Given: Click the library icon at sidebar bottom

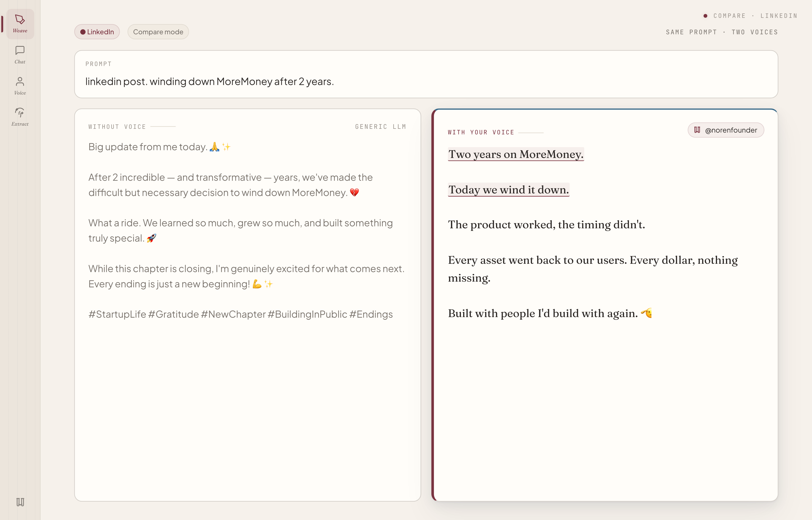Looking at the screenshot, I should 20,502.
